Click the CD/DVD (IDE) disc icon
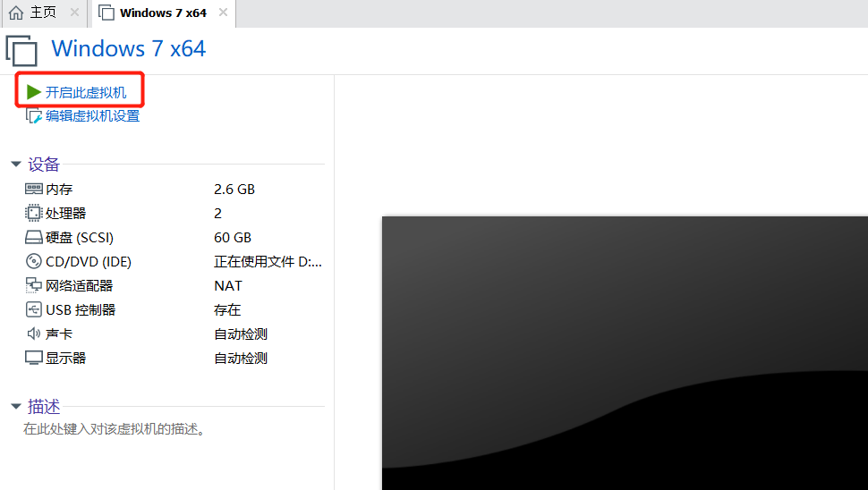 tap(34, 261)
